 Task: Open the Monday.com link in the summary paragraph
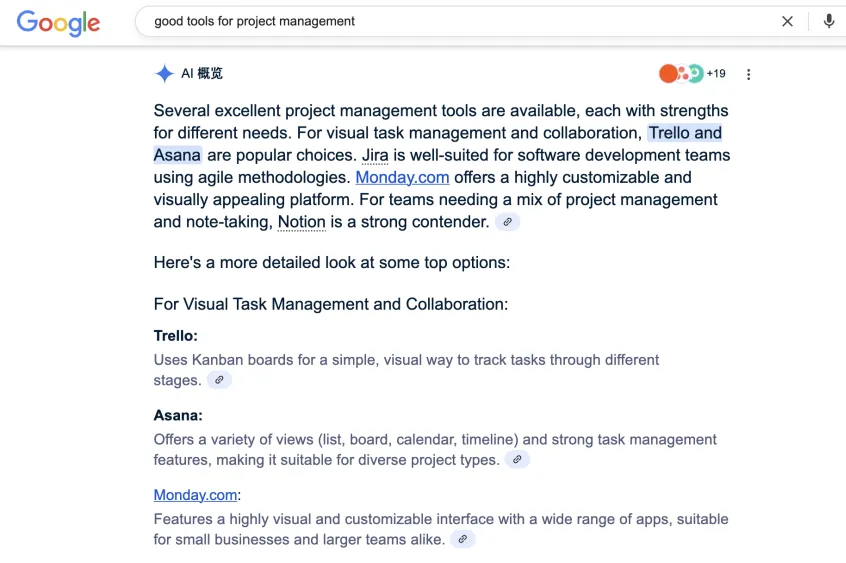tap(402, 177)
